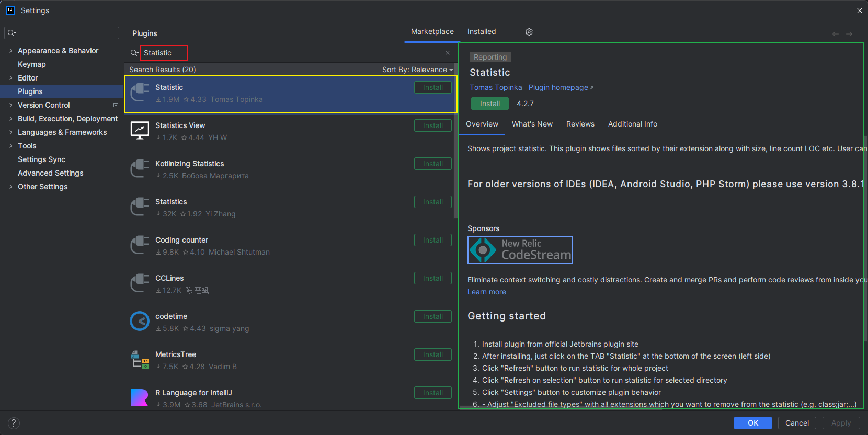Select Keymap in settings tree
The height and width of the screenshot is (435, 868).
tap(32, 64)
